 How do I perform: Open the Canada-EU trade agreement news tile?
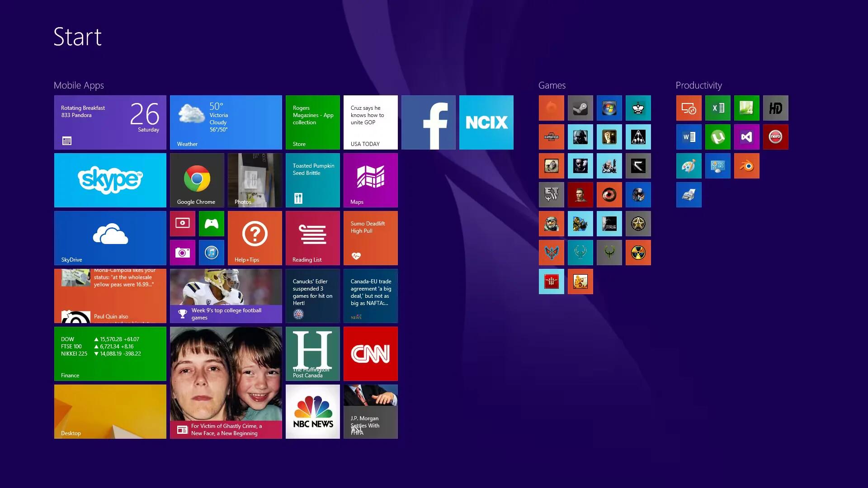pyautogui.click(x=370, y=296)
